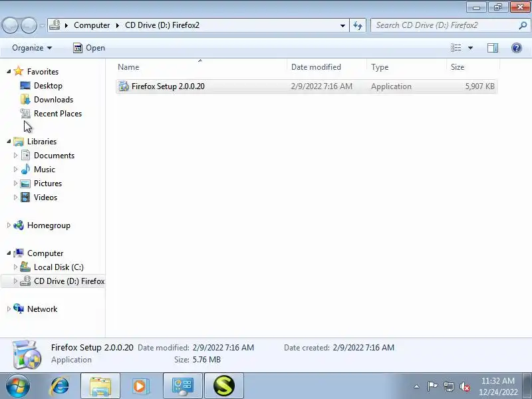This screenshot has height=399, width=532.
Task: Click the Change your view icon
Action: tap(456, 48)
